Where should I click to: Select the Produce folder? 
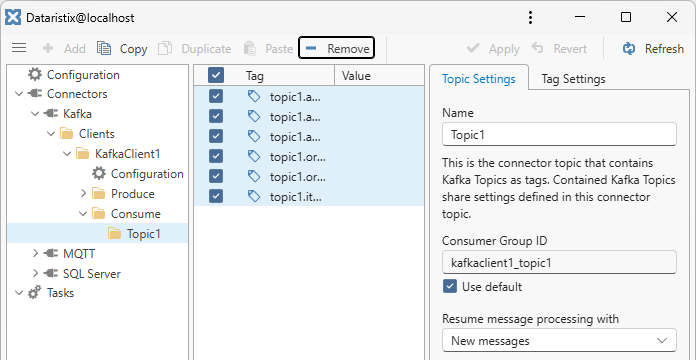click(123, 194)
